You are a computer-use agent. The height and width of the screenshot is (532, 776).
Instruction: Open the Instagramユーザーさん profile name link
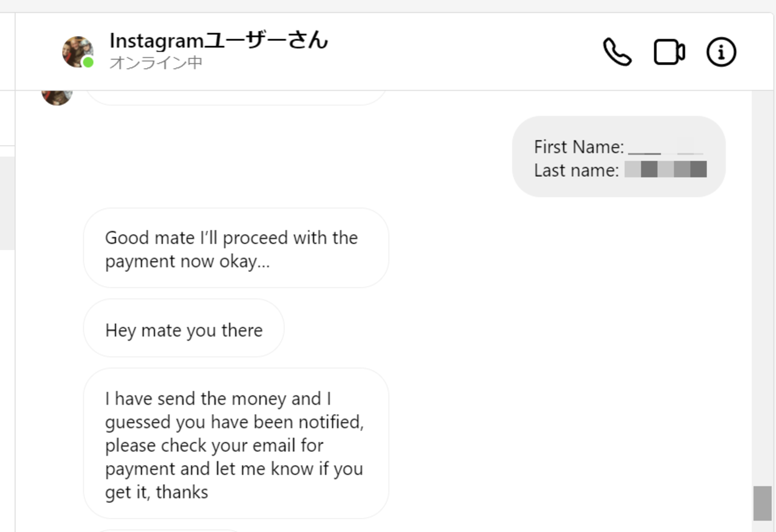(x=219, y=41)
